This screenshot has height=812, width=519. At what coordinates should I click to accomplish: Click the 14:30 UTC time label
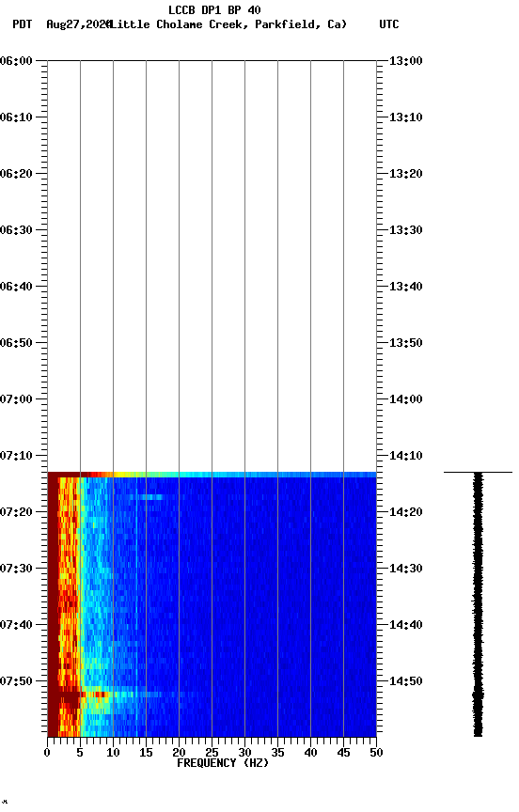coord(406,570)
